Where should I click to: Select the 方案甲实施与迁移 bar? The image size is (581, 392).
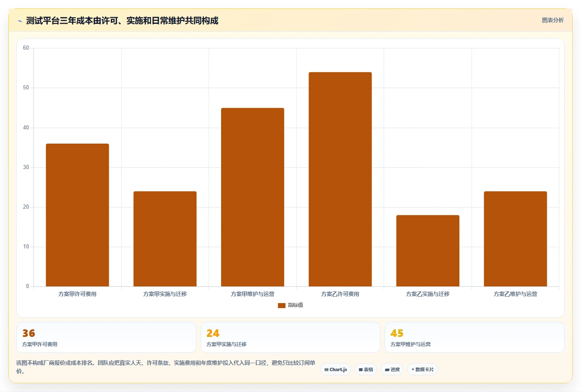tap(165, 239)
